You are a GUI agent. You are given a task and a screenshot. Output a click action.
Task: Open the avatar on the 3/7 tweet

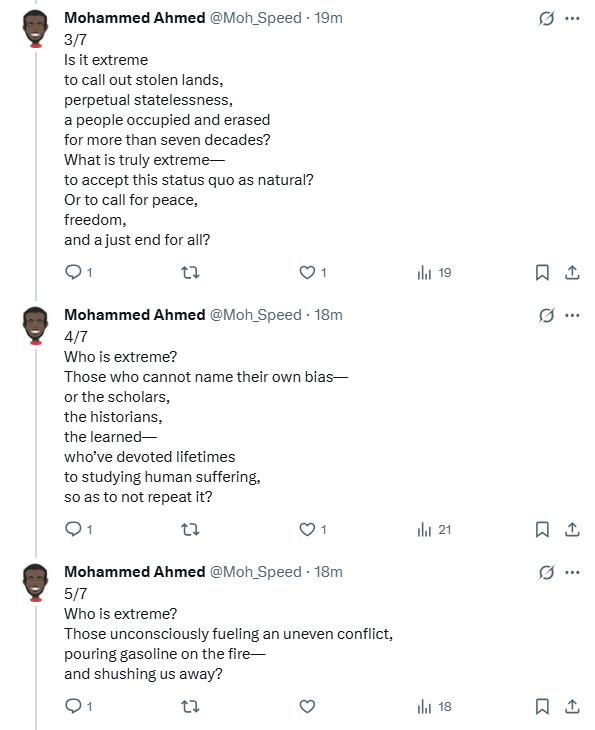36,29
